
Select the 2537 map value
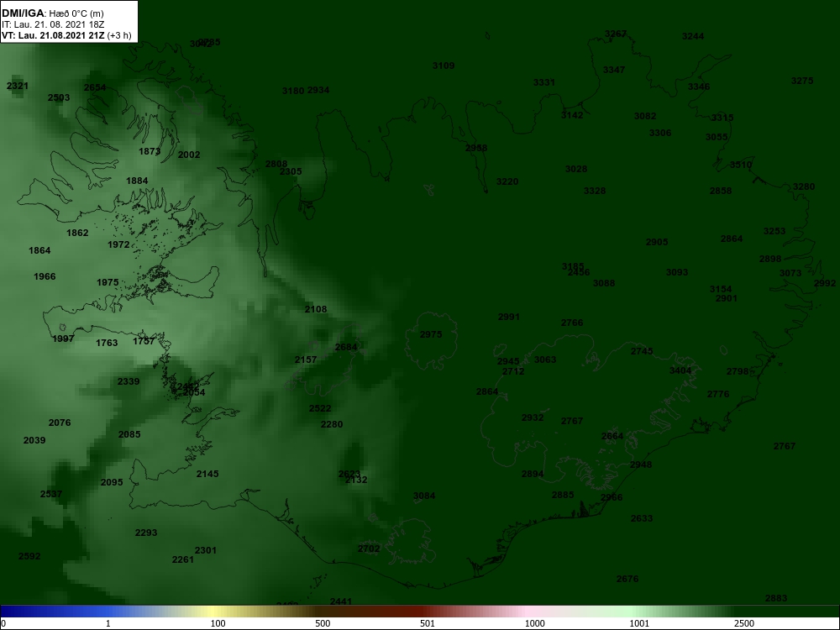pos(51,495)
